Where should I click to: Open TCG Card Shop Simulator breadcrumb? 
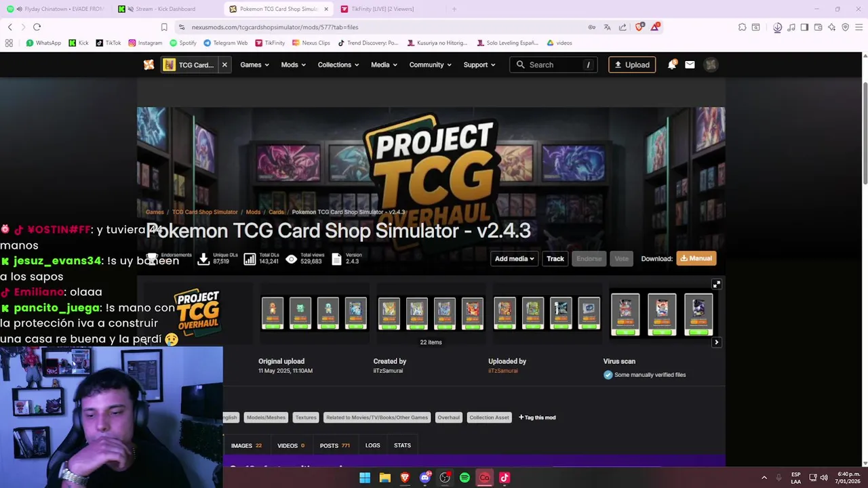click(x=205, y=212)
